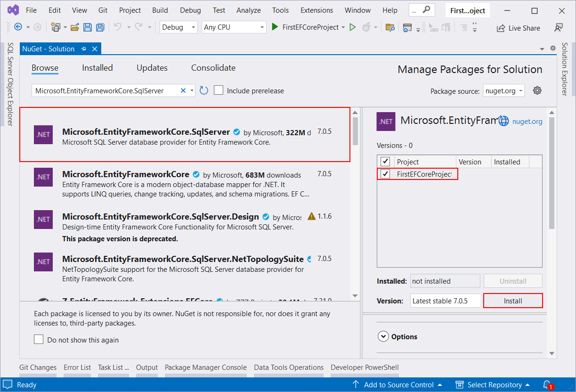
Task: Click the Send Feedback icon
Action: 559,27
